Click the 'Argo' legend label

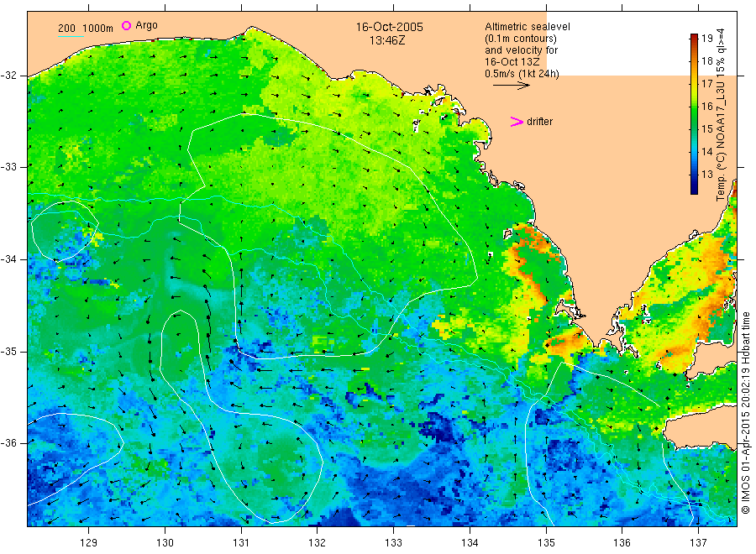pos(146,25)
